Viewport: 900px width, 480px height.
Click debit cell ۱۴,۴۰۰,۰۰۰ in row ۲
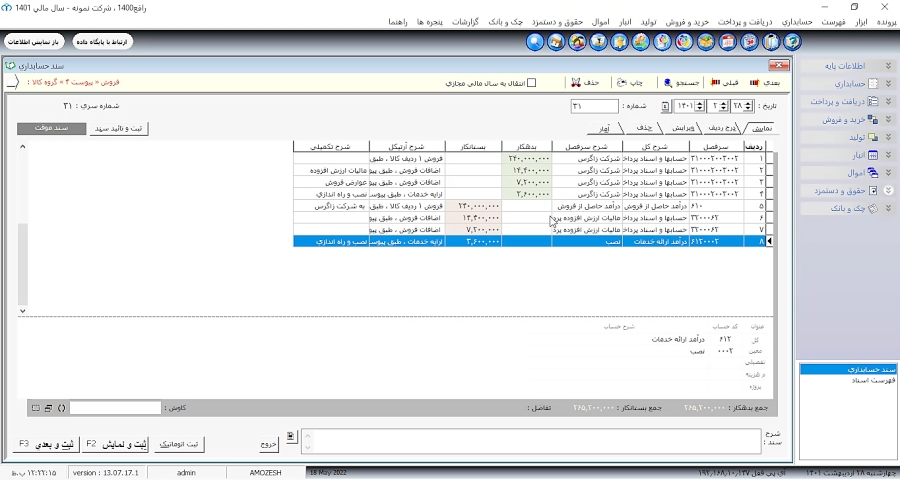click(527, 171)
